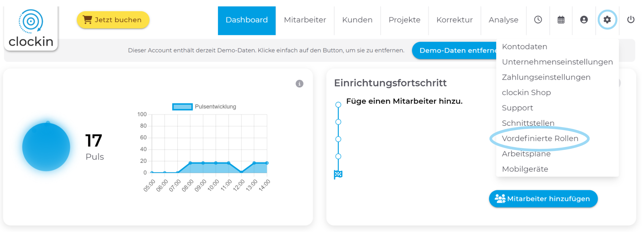Open clockin Shop menu entry
Screen dimensions: 644x237
[526, 93]
